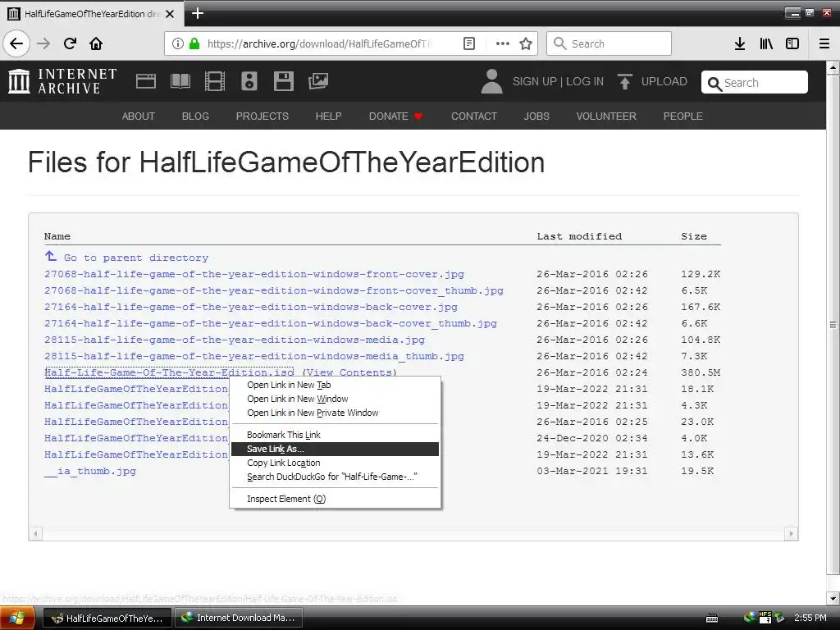
Task: Bookmark this page with the star
Action: (526, 43)
